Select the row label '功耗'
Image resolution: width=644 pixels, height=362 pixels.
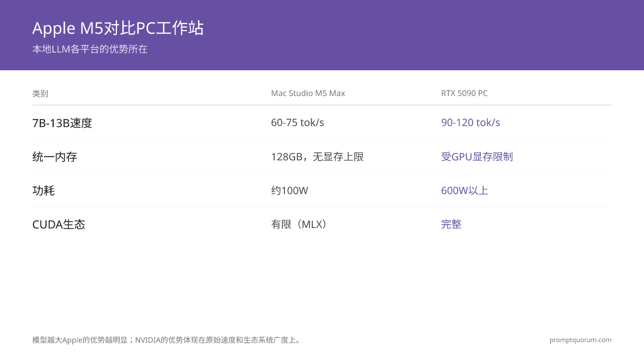pos(43,190)
